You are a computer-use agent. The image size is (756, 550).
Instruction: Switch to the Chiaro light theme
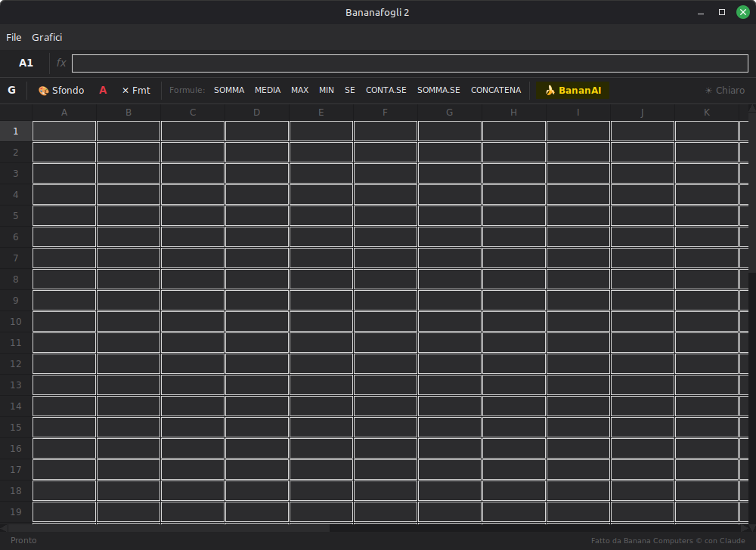pos(725,90)
